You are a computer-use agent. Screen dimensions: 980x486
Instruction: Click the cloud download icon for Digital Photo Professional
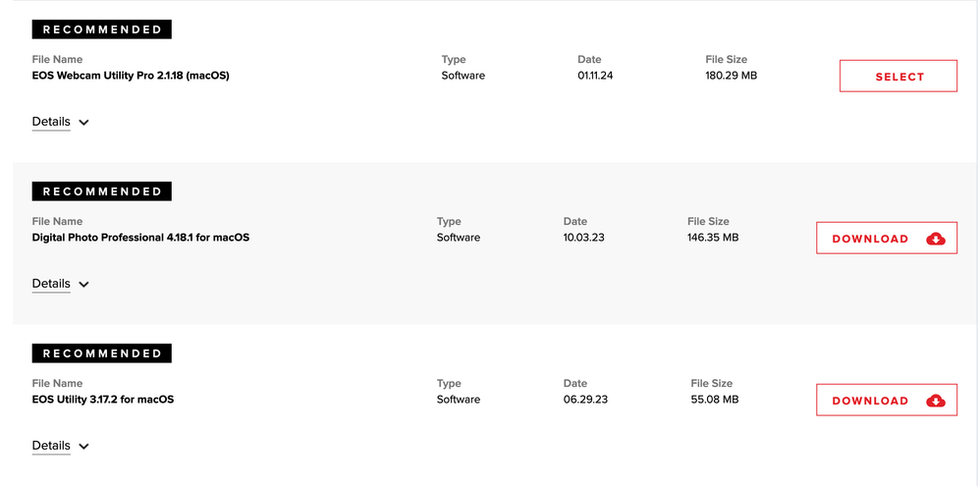click(x=935, y=239)
